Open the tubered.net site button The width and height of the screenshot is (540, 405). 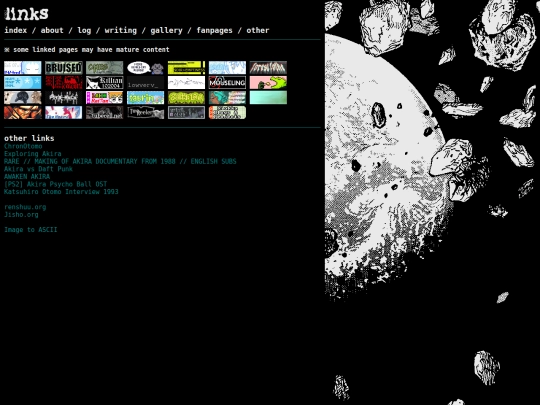pos(105,113)
